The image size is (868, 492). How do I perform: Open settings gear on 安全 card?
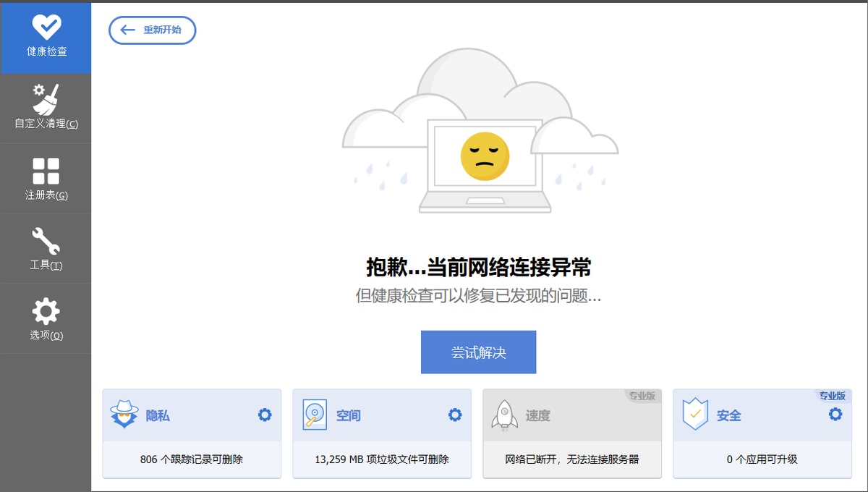835,414
